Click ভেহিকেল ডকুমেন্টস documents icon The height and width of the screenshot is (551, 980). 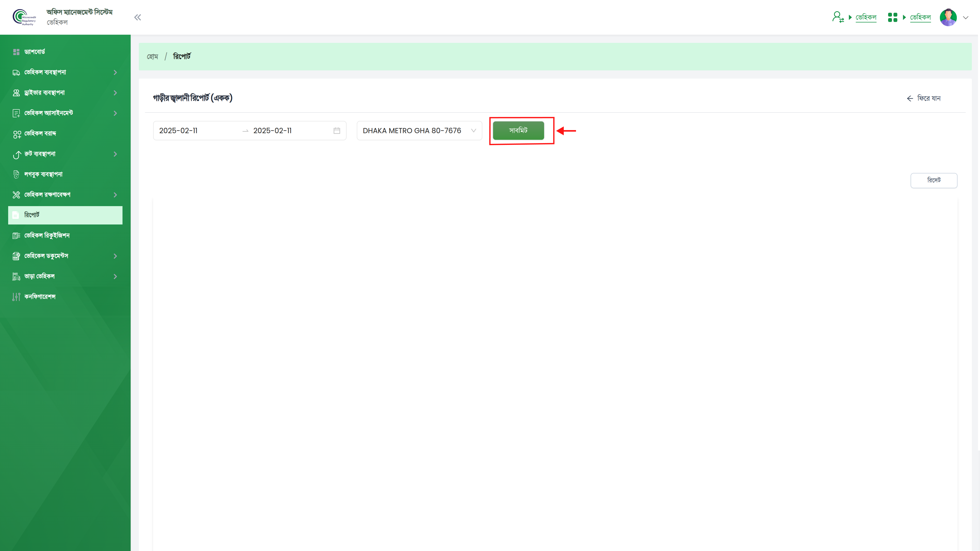point(16,256)
